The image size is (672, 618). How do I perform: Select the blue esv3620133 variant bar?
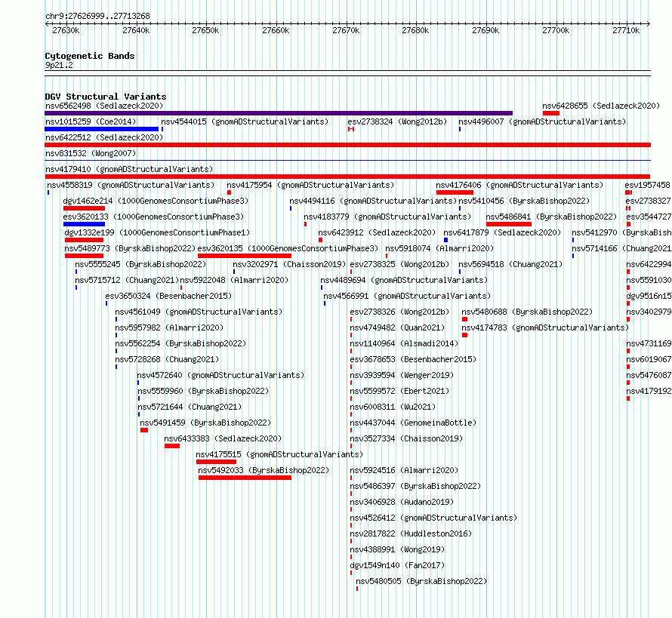84,224
